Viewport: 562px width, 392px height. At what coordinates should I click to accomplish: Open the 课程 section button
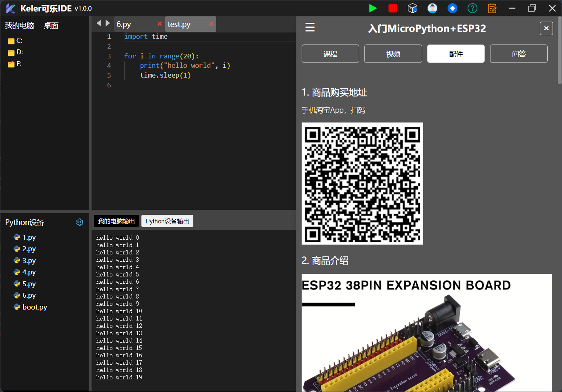(x=330, y=54)
